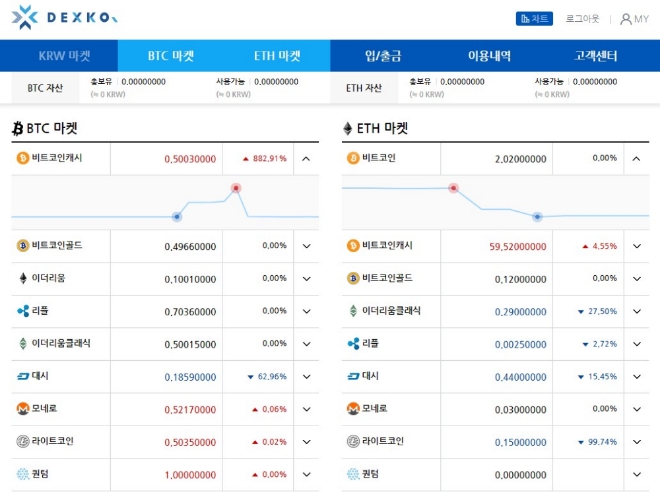Click the 차트 button

click(534, 19)
